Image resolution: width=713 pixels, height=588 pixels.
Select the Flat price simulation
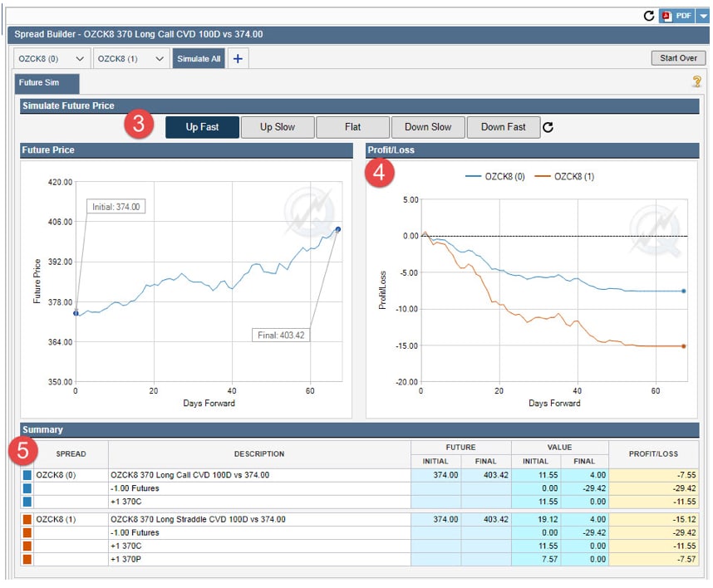tap(352, 127)
